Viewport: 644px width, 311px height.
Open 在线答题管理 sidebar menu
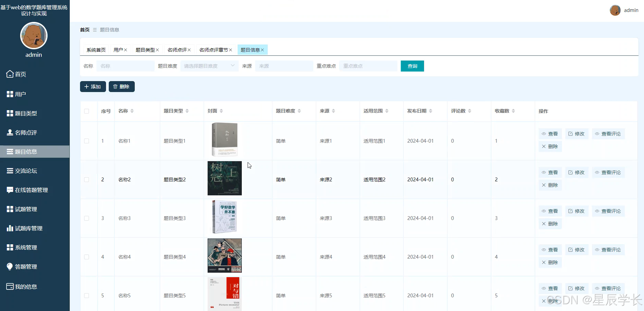(35, 190)
